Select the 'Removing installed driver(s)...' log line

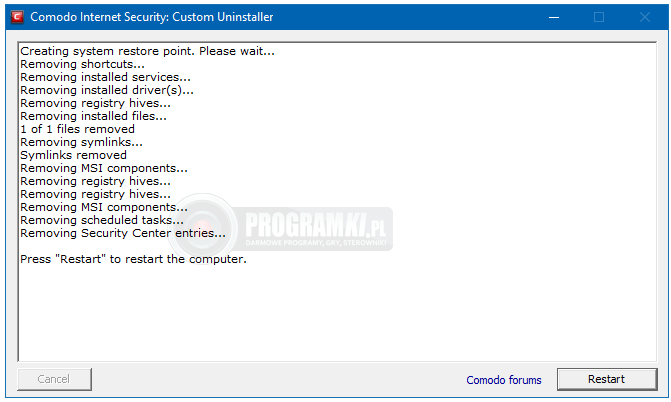point(107,90)
